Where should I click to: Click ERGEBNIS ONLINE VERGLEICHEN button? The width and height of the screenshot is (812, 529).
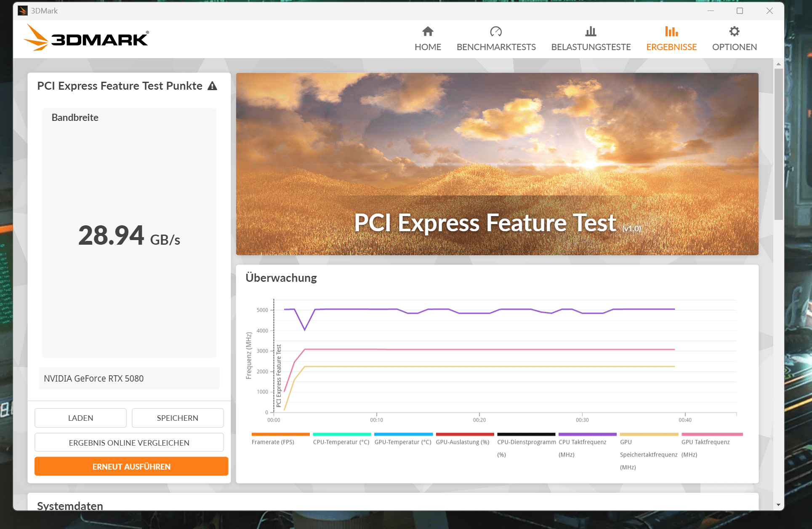(129, 443)
